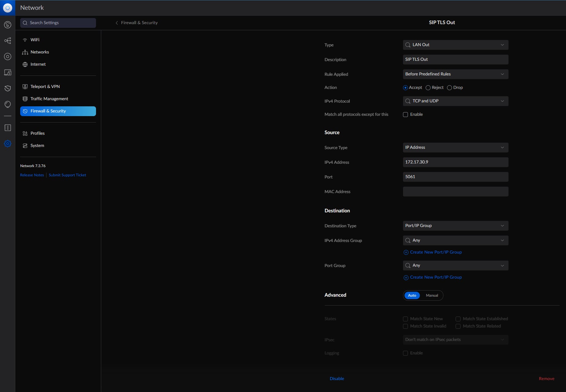Expand the Destination Type dropdown
566x392 pixels.
click(455, 226)
